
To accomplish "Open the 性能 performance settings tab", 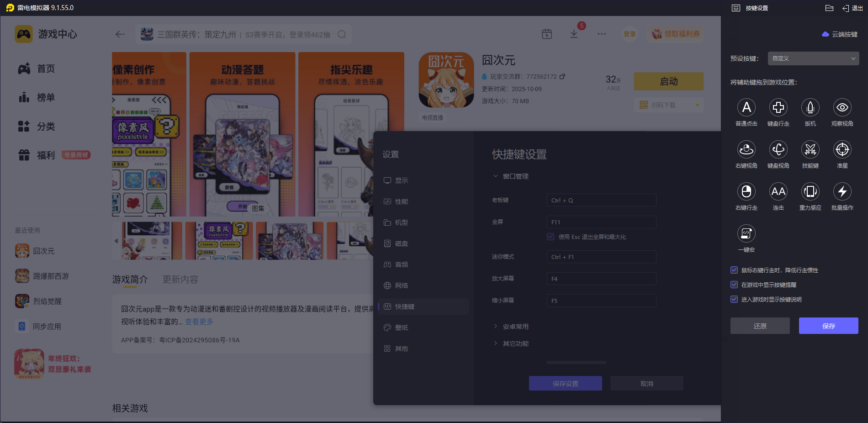I will point(423,201).
